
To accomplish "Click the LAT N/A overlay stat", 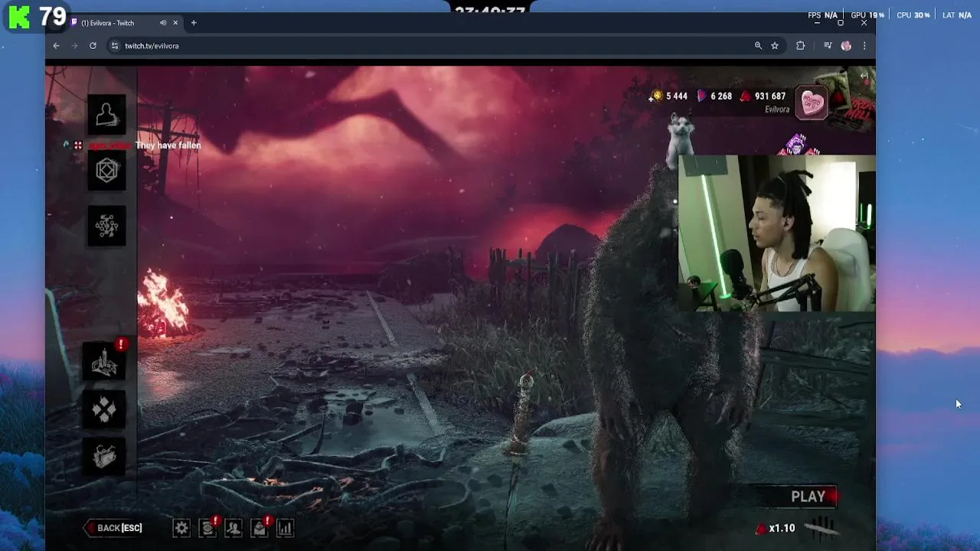I will (957, 15).
